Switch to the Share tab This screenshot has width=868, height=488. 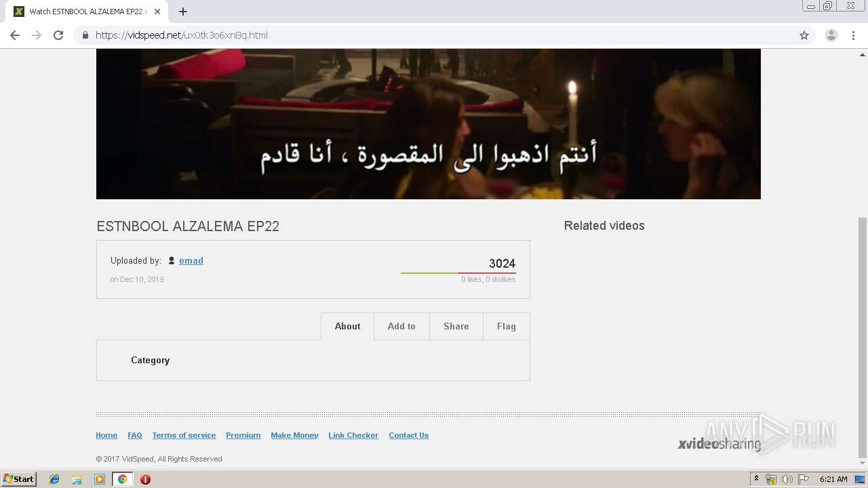tap(456, 326)
